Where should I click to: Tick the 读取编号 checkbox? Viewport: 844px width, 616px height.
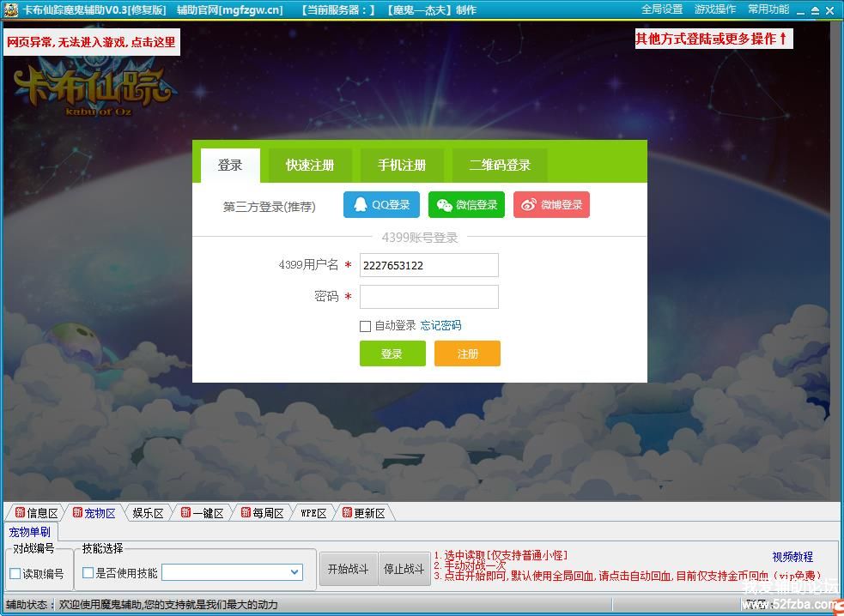(15, 573)
